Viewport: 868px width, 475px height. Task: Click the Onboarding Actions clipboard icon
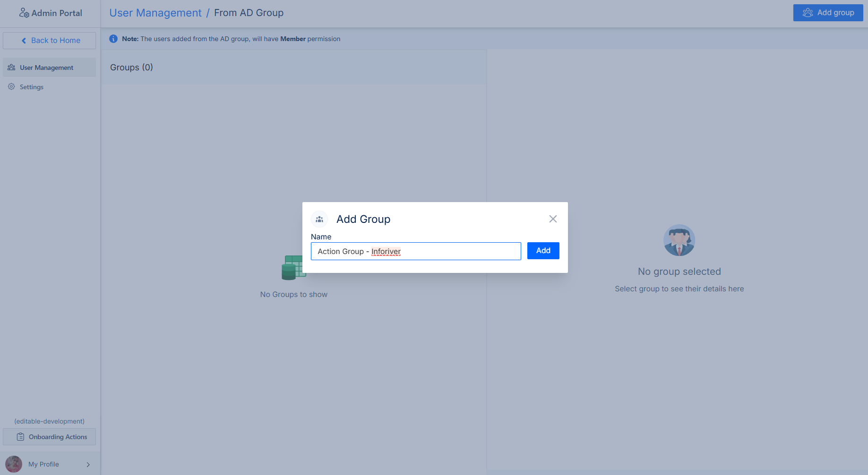20,437
